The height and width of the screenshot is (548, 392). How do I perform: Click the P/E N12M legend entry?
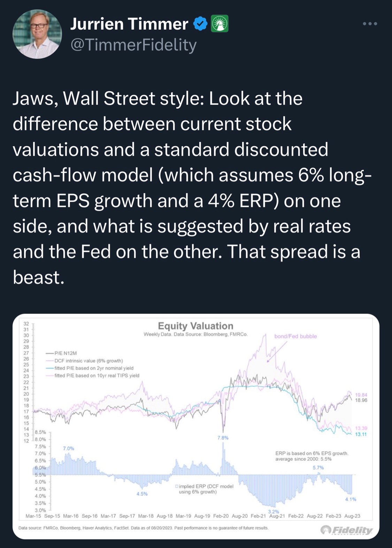(65, 353)
